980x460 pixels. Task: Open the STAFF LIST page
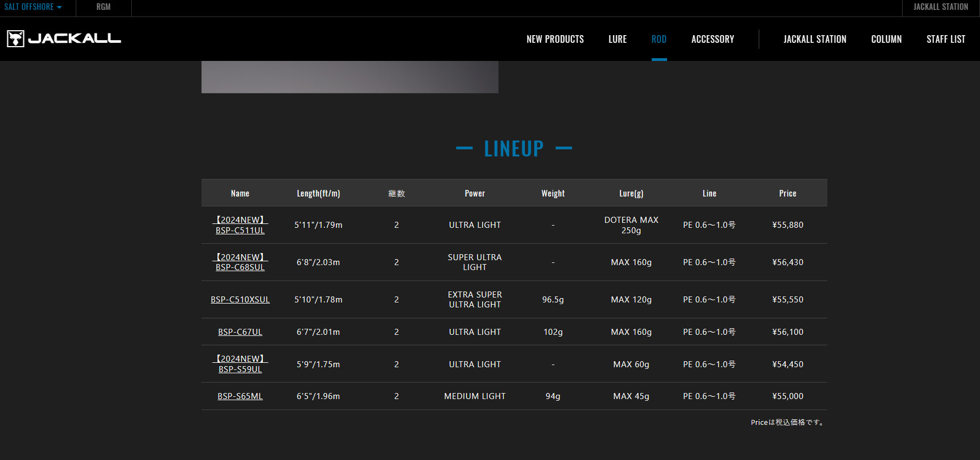pos(945,39)
